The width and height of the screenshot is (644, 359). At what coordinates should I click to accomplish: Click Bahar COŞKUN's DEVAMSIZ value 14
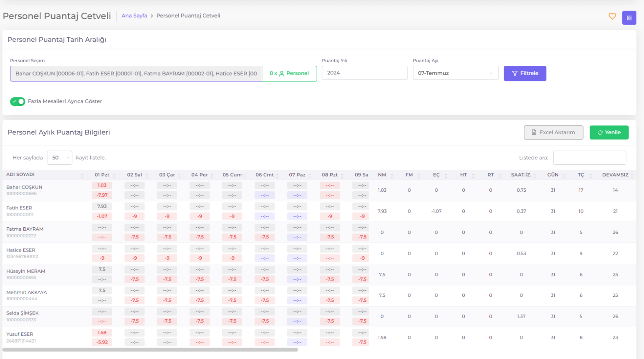[x=615, y=190]
